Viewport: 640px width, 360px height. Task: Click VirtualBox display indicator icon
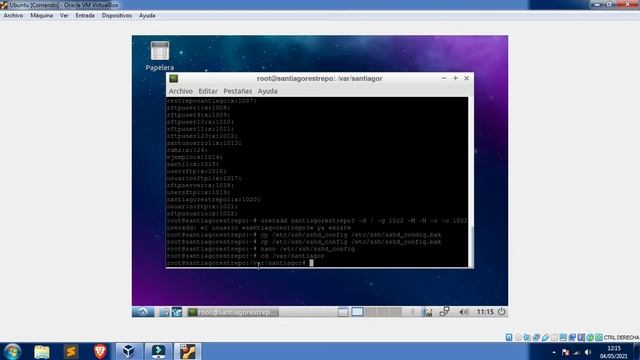(563, 338)
